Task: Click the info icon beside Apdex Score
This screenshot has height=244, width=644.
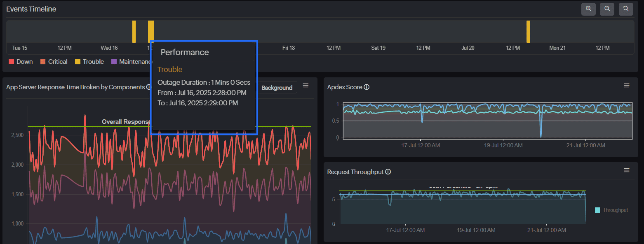Action: (x=367, y=87)
